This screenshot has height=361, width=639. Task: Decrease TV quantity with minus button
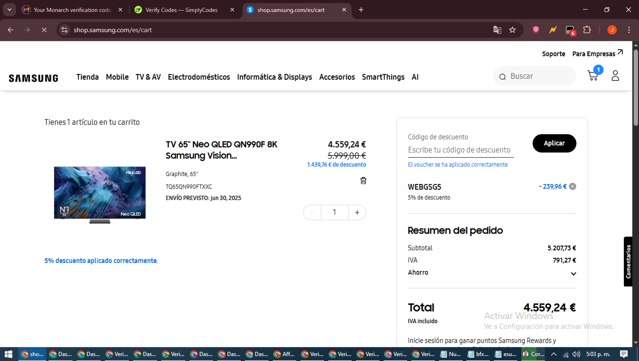(x=312, y=212)
